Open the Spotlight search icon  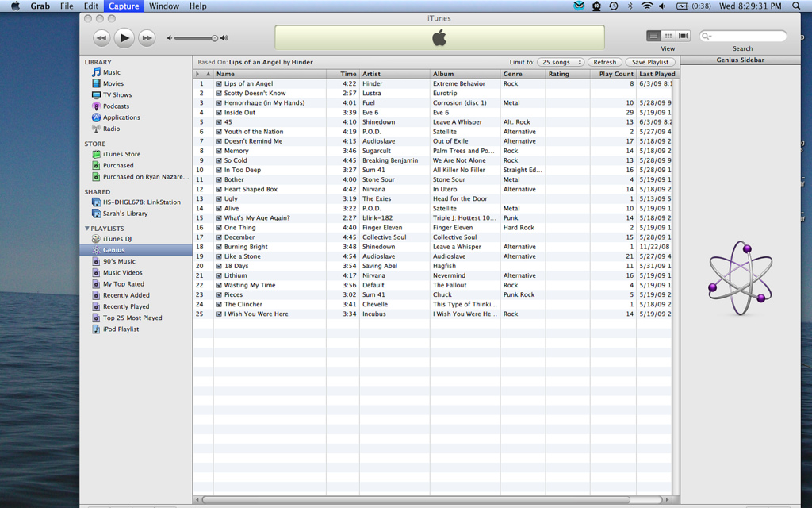click(796, 6)
